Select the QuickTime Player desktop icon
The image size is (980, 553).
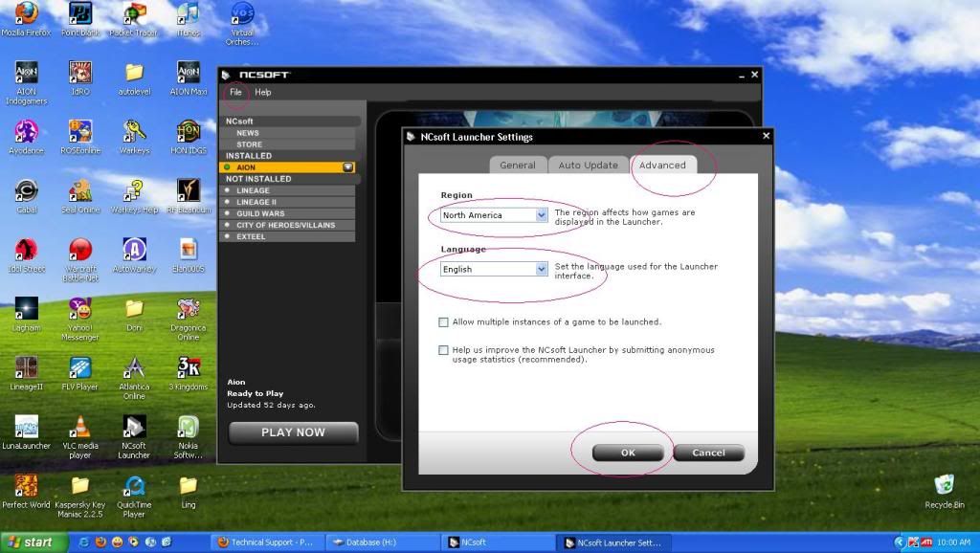[134, 486]
